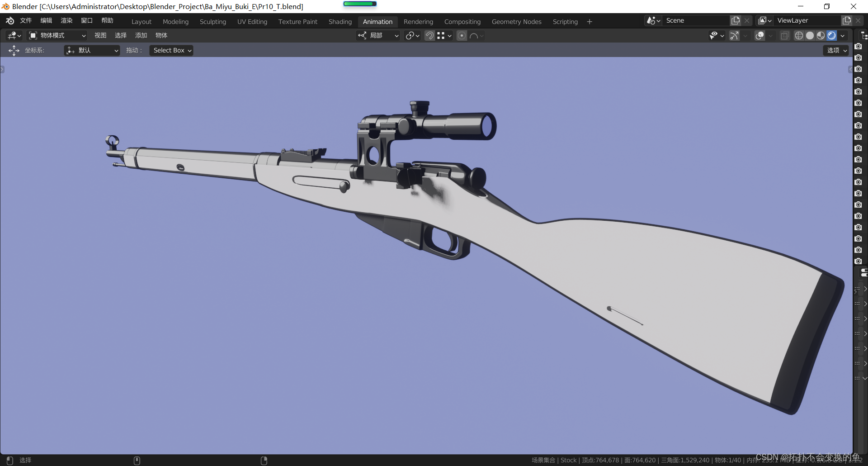Open the gizmo options dropdown arrow

click(x=745, y=35)
